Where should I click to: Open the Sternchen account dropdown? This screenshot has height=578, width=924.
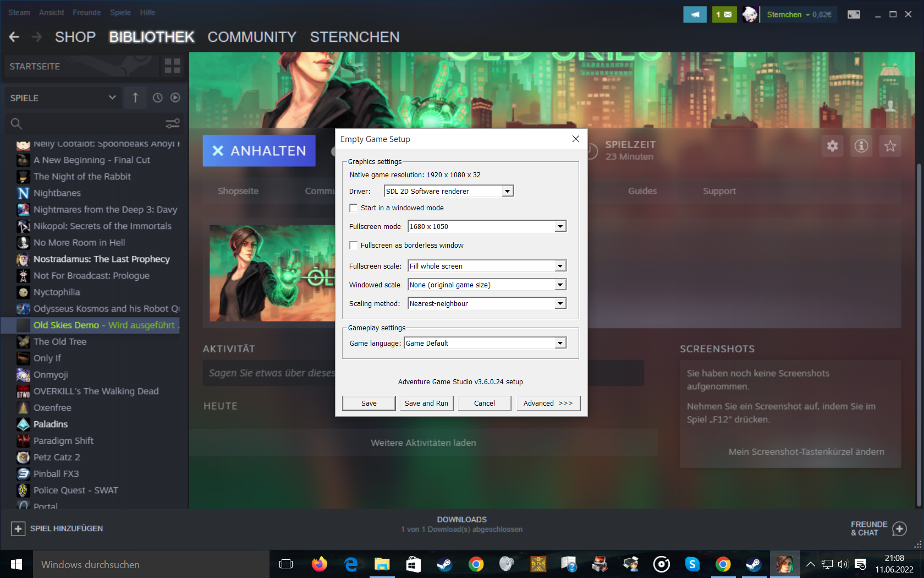click(799, 14)
